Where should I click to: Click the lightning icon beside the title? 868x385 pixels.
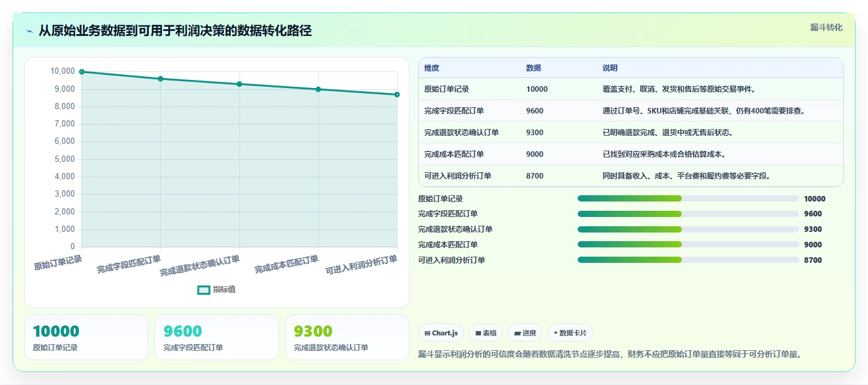30,30
